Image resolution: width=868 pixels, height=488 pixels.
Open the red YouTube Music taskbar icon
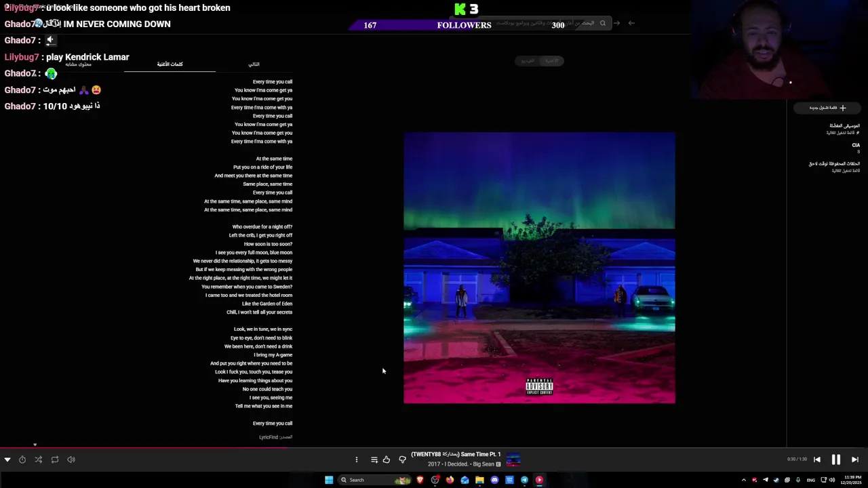(x=539, y=480)
